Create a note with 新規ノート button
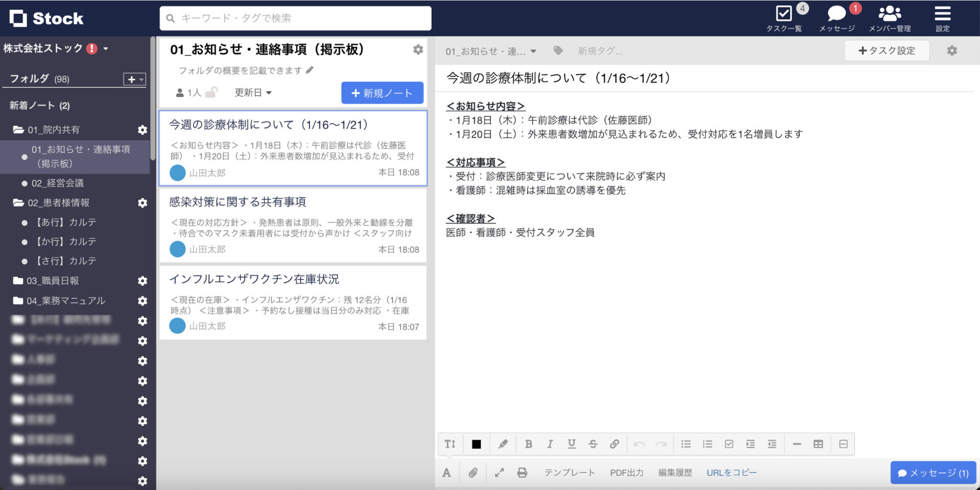The height and width of the screenshot is (490, 980). [382, 92]
